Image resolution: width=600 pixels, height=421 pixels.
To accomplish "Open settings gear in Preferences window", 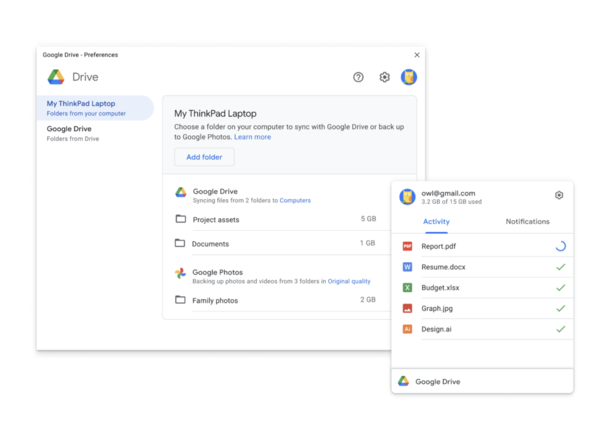I will point(384,77).
